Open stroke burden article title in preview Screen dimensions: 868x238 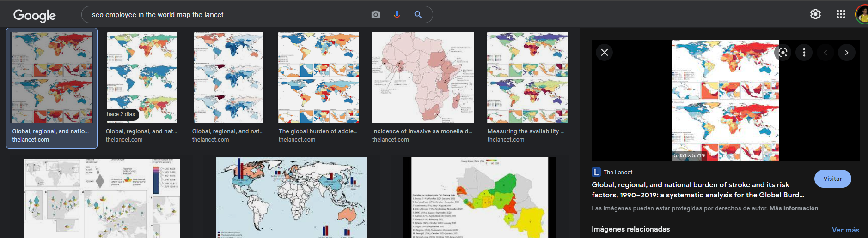[x=698, y=190]
